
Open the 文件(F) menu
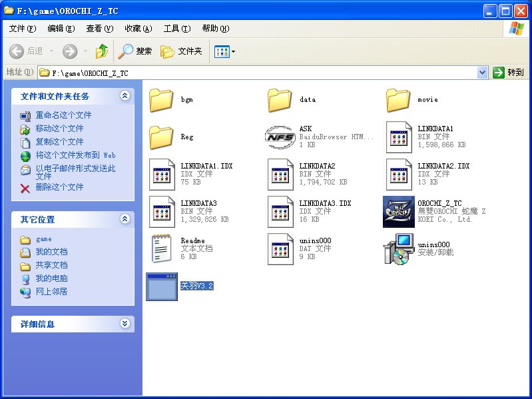click(x=22, y=29)
